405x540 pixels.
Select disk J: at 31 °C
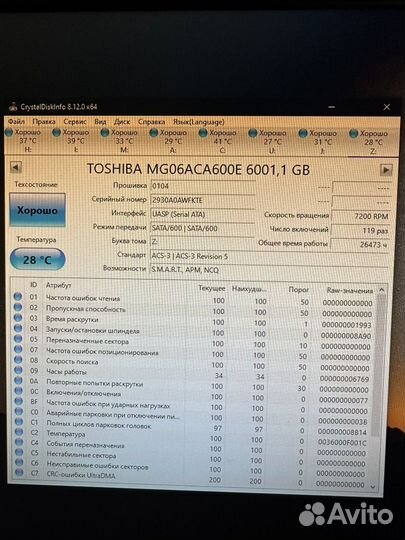point(318,142)
